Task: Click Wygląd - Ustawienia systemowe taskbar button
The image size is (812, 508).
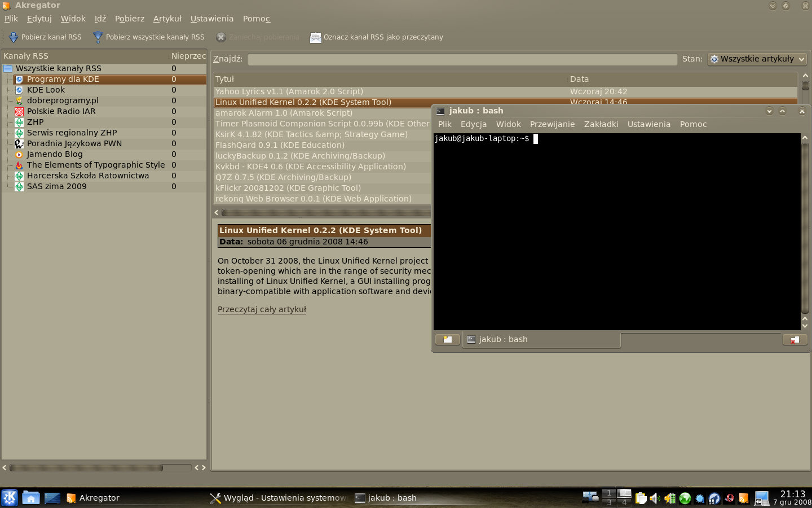Action: [279, 498]
